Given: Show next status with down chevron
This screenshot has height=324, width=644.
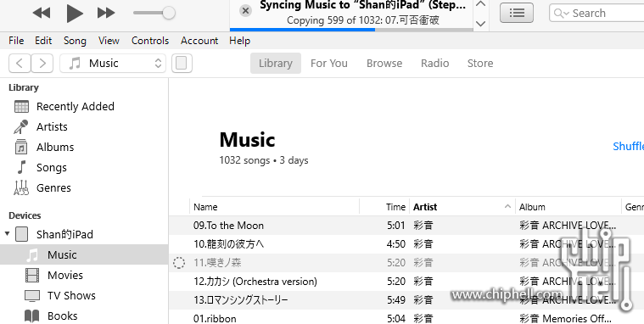Looking at the screenshot, I should pyautogui.click(x=480, y=24).
